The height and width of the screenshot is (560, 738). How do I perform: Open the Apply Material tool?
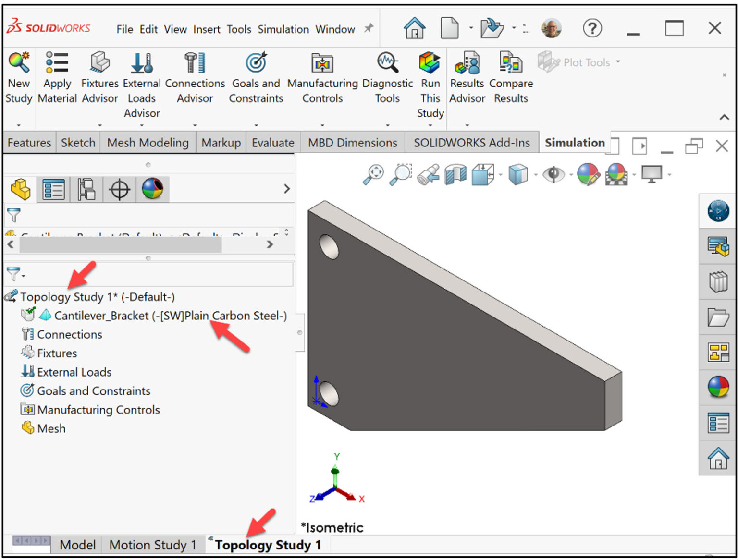coord(57,77)
